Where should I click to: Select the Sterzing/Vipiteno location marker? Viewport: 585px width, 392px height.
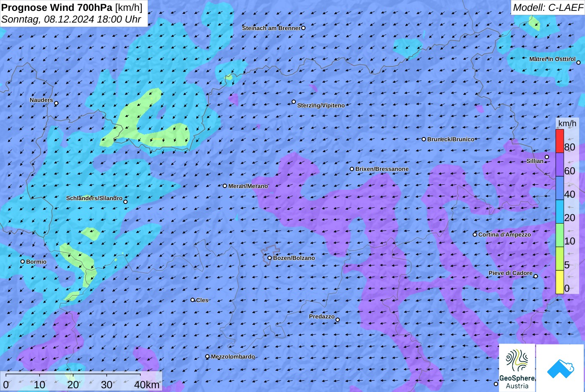click(294, 102)
